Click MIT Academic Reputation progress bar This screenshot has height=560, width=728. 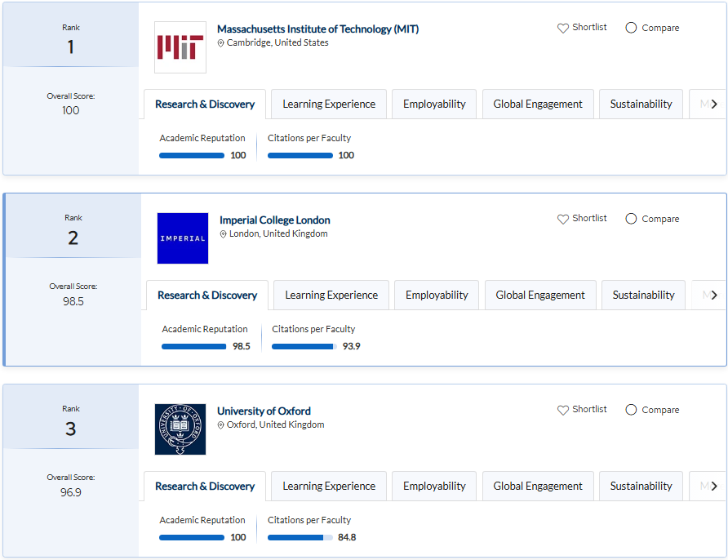tap(192, 156)
